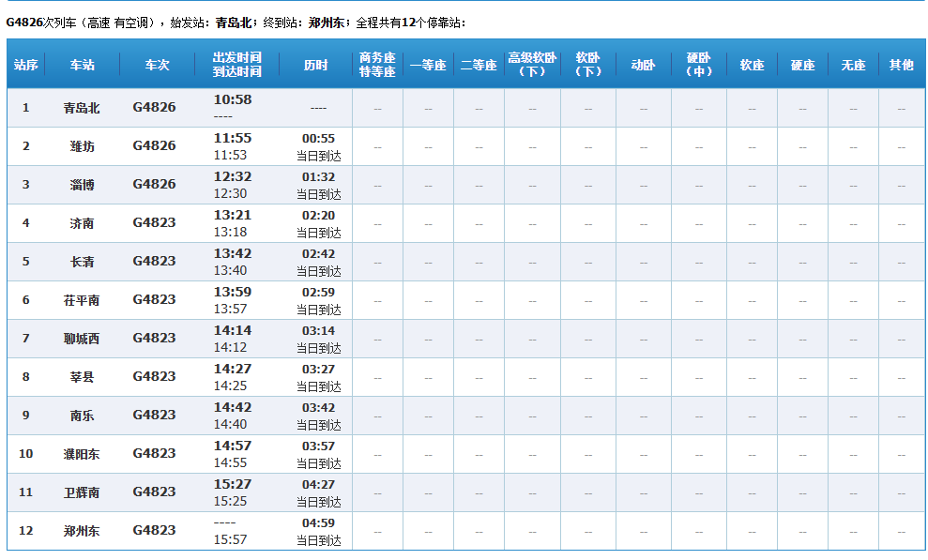Click G4823 in the 济南 row
This screenshot has width=928, height=560.
click(x=154, y=223)
